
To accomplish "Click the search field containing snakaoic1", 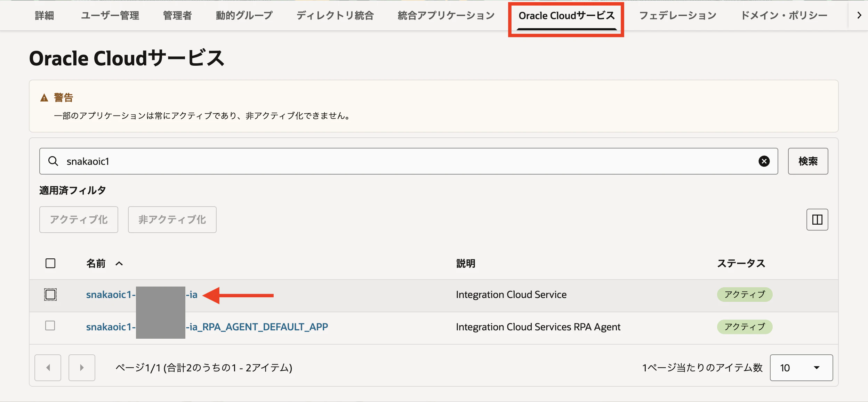I will tap(409, 161).
